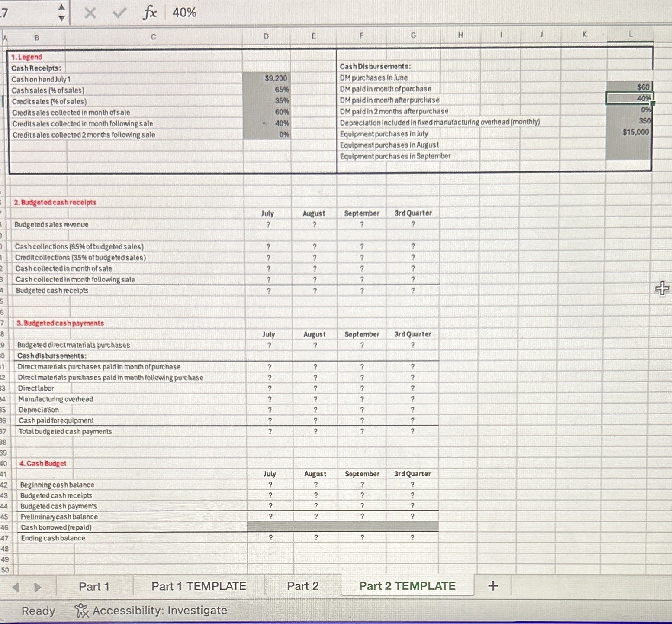Click 'Direct labor' row label

point(36,388)
